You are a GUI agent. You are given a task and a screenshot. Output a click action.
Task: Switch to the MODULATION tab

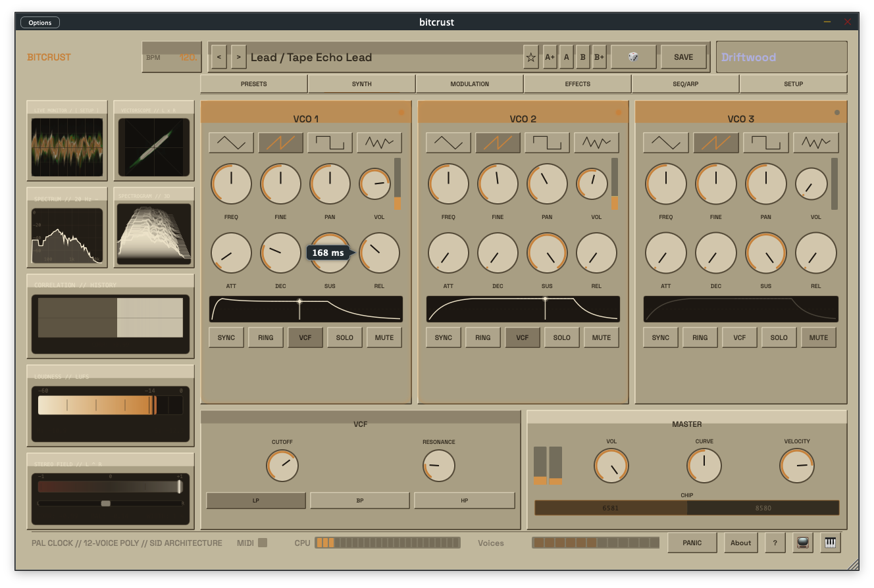tap(469, 84)
